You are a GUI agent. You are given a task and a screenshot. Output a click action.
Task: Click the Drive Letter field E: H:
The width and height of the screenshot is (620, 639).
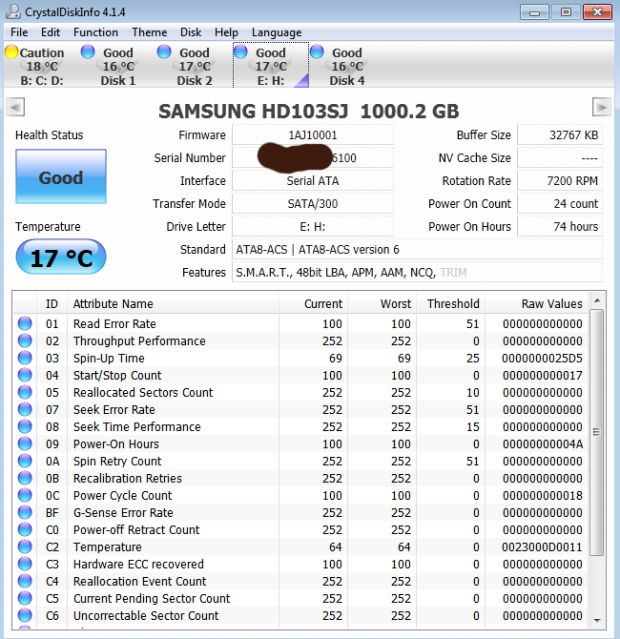pyautogui.click(x=313, y=226)
